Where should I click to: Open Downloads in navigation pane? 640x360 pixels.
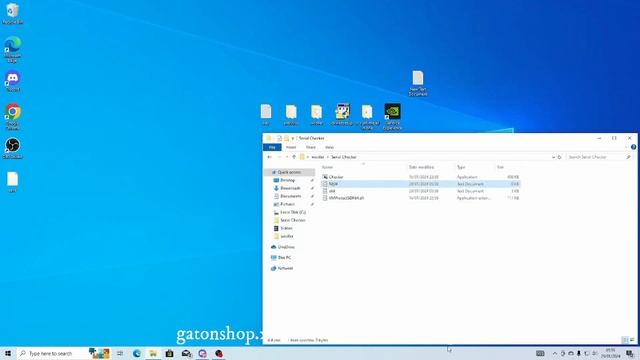pos(290,188)
